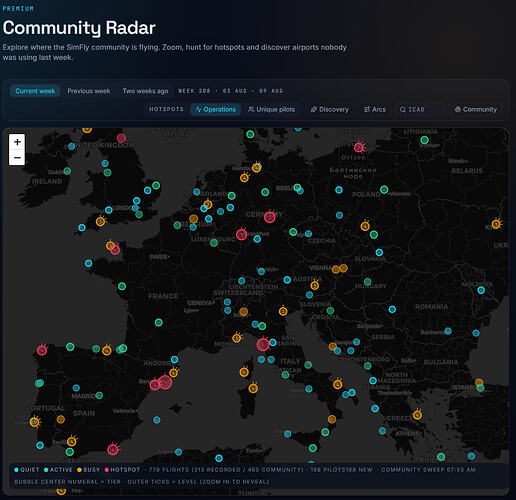Select the red hotspot bubble over central Germany

point(270,217)
